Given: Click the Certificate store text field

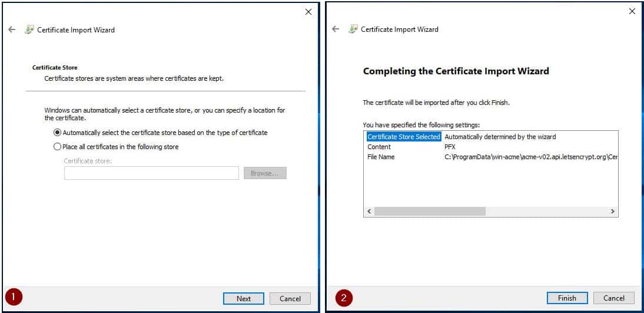Looking at the screenshot, I should (151, 173).
